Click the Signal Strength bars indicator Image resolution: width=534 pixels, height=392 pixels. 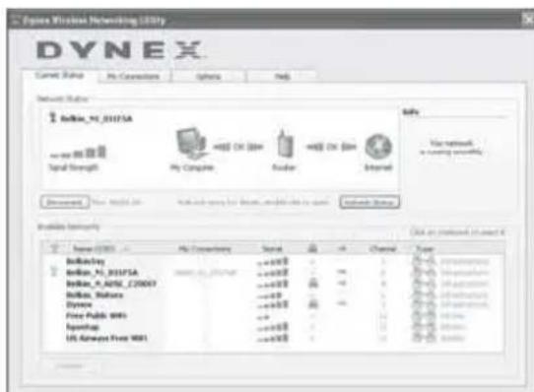coord(78,153)
